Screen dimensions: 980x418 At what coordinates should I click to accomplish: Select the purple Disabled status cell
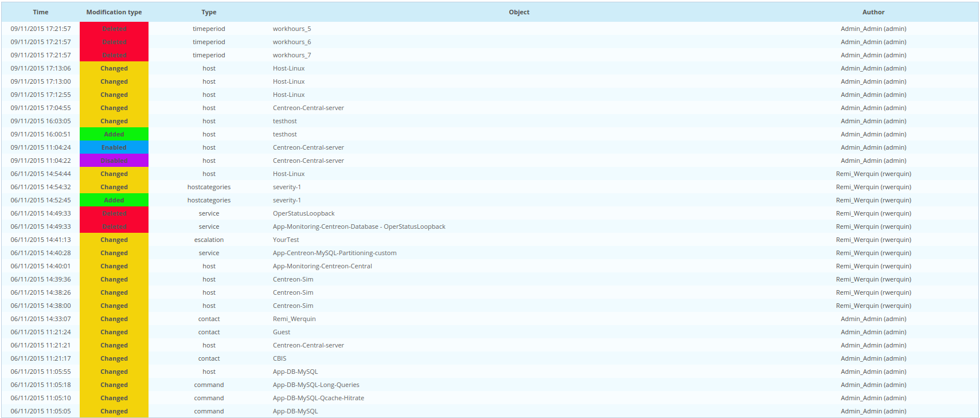click(x=114, y=161)
